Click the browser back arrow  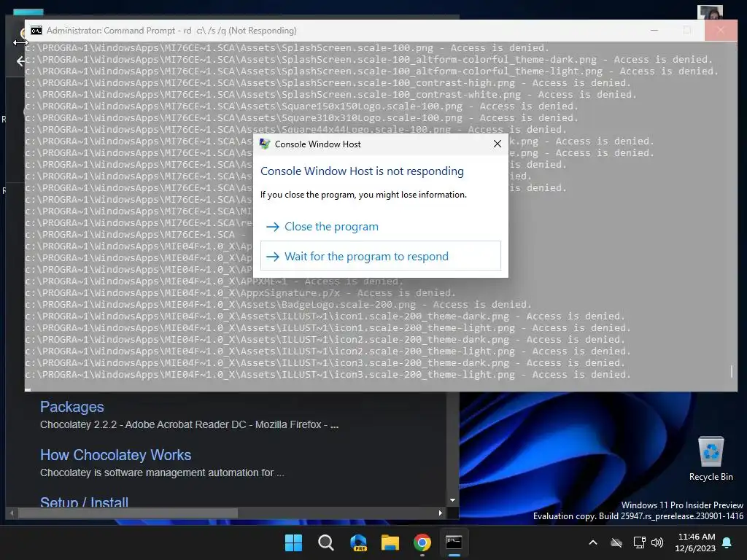point(20,61)
